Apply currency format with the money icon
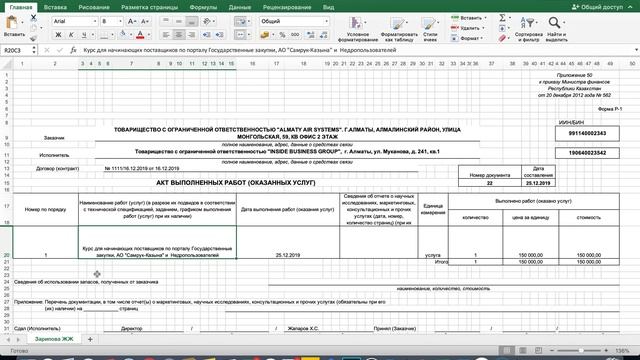640x360 pixels. click(x=264, y=35)
